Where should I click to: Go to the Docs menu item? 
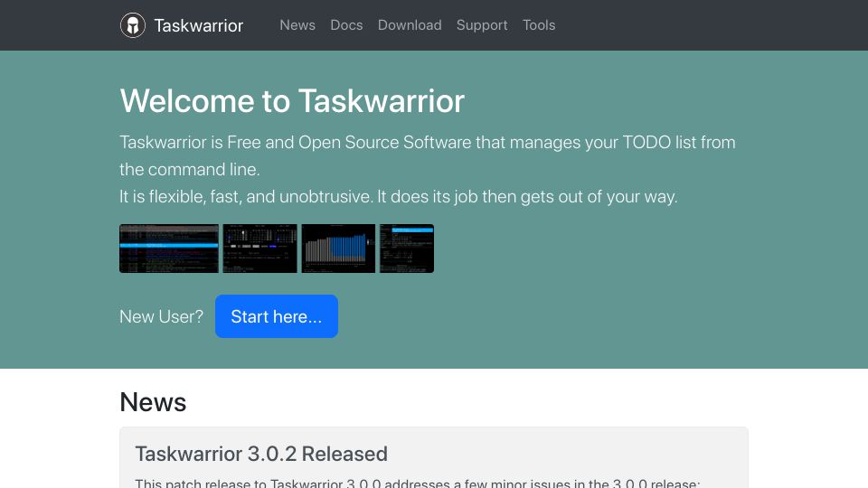point(346,25)
